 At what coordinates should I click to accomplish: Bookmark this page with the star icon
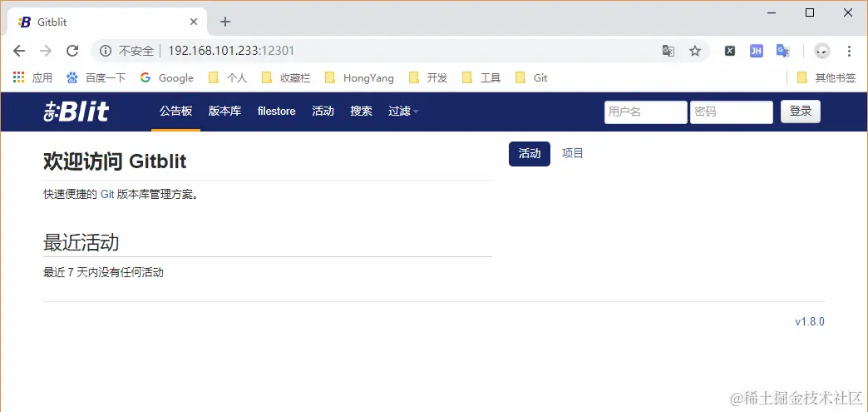coord(695,51)
